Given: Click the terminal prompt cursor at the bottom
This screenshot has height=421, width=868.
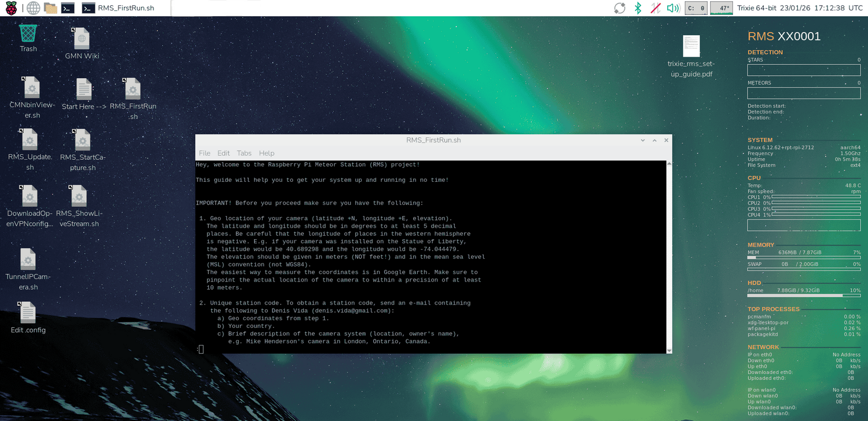Looking at the screenshot, I should [201, 349].
